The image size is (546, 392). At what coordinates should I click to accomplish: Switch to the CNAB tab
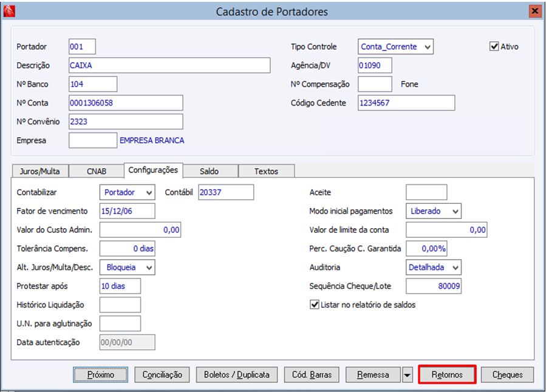97,171
